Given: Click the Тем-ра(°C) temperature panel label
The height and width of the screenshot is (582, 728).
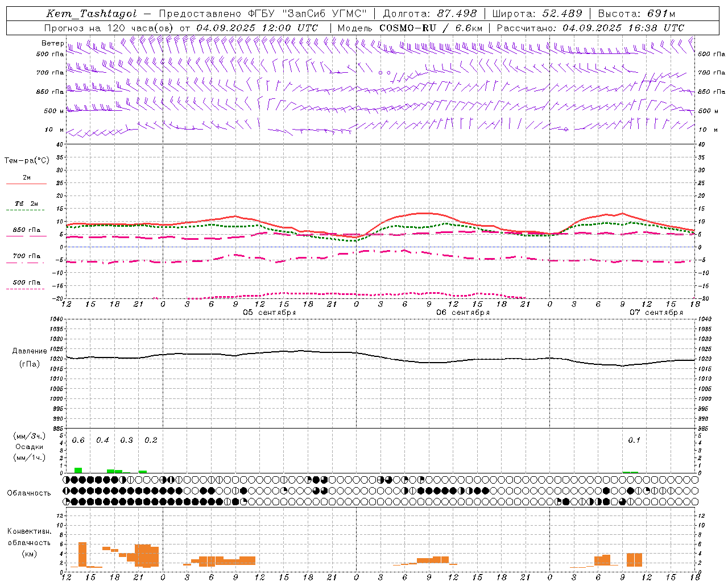Looking at the screenshot, I should [27, 161].
